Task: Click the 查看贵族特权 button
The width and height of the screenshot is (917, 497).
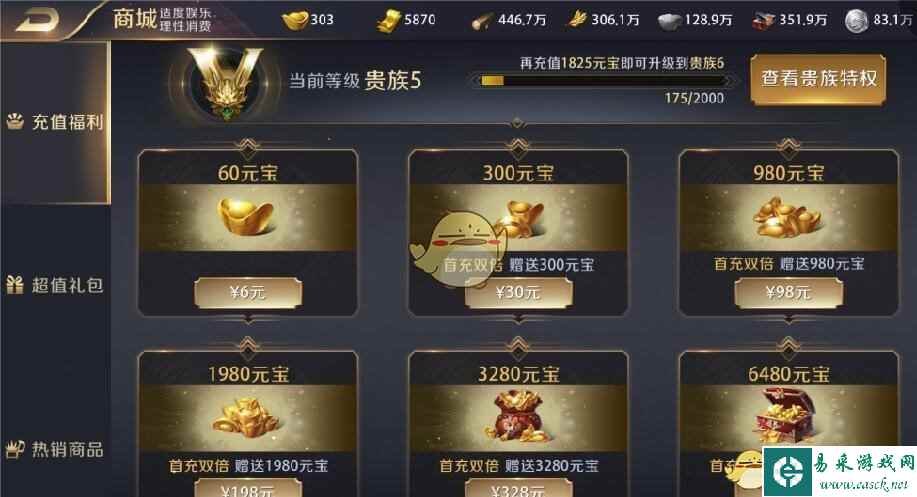Action: (x=818, y=80)
